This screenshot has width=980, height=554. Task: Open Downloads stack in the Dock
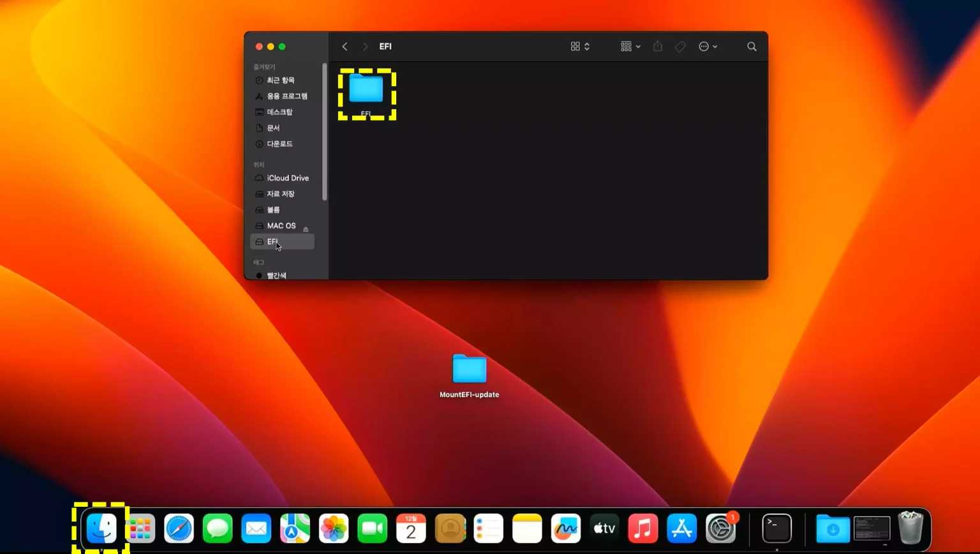[833, 528]
